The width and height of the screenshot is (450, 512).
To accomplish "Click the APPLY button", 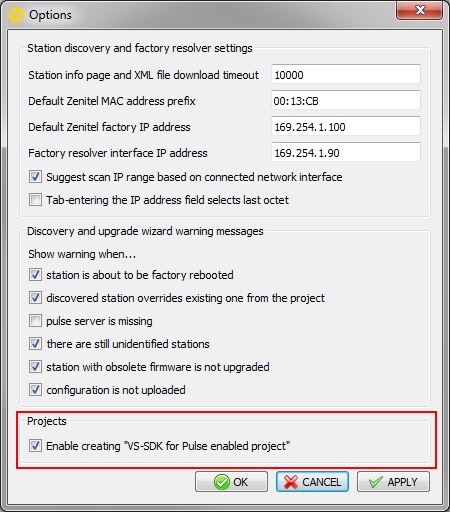I will (x=393, y=482).
